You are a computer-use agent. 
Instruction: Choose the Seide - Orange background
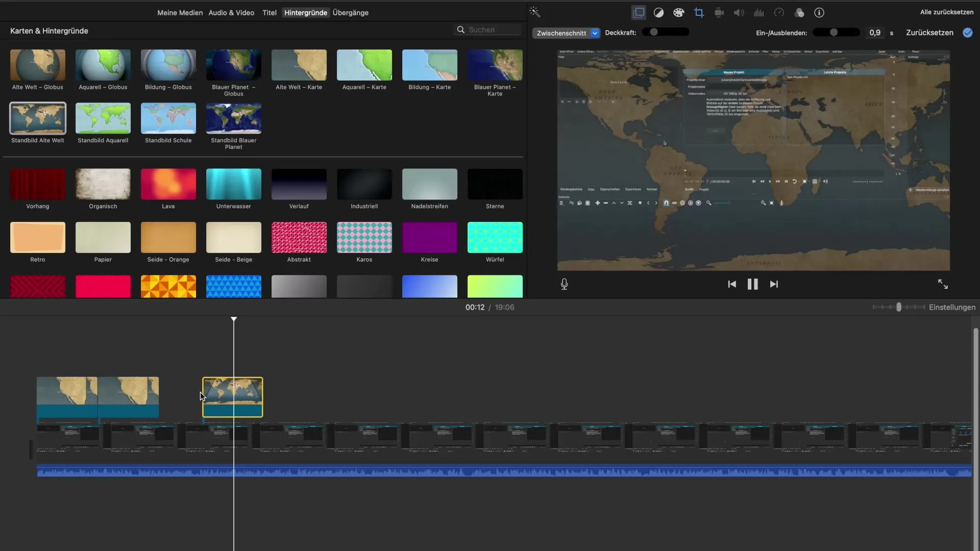[168, 237]
